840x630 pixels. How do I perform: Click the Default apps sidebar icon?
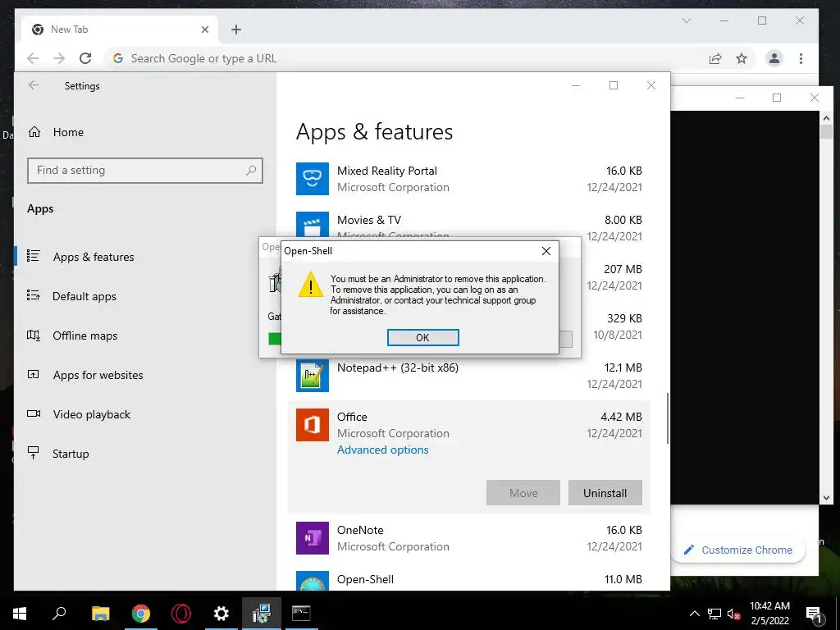[x=34, y=295]
